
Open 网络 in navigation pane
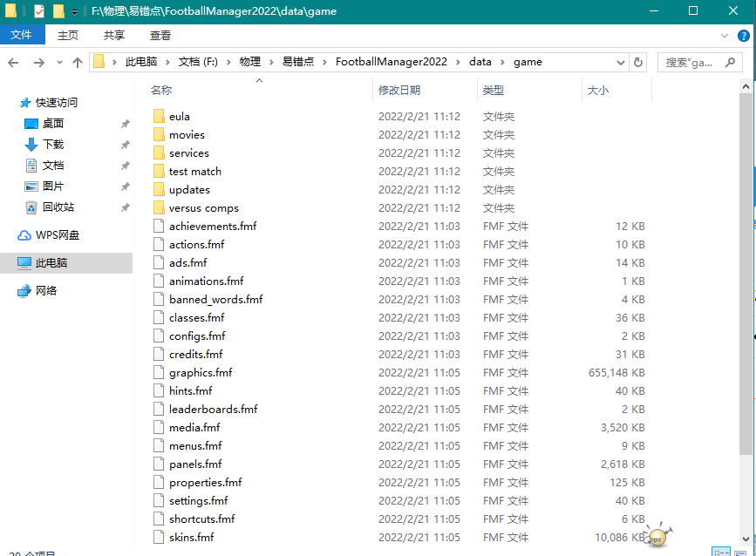tap(45, 290)
